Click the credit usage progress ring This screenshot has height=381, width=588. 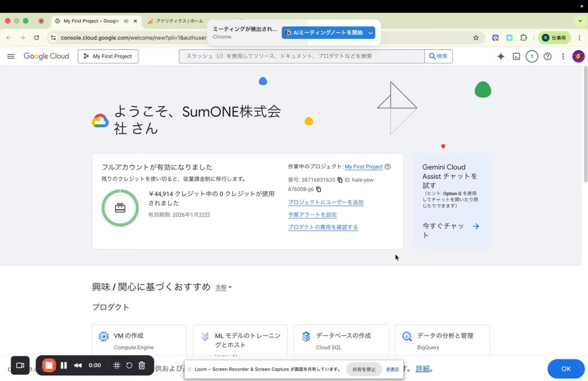coord(120,208)
